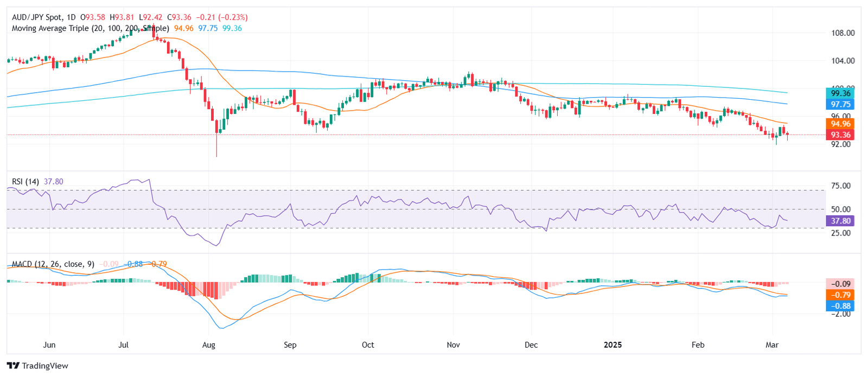Viewport: 868px width, 377px height.
Task: Click the orange 94.96 price tag
Action: (x=840, y=124)
